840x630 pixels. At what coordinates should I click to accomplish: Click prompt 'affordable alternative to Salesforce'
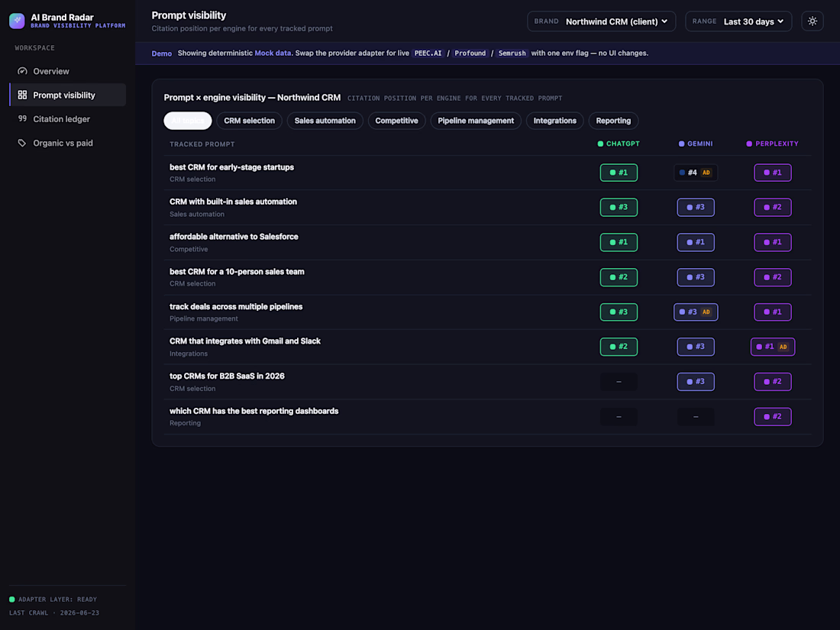coord(234,236)
